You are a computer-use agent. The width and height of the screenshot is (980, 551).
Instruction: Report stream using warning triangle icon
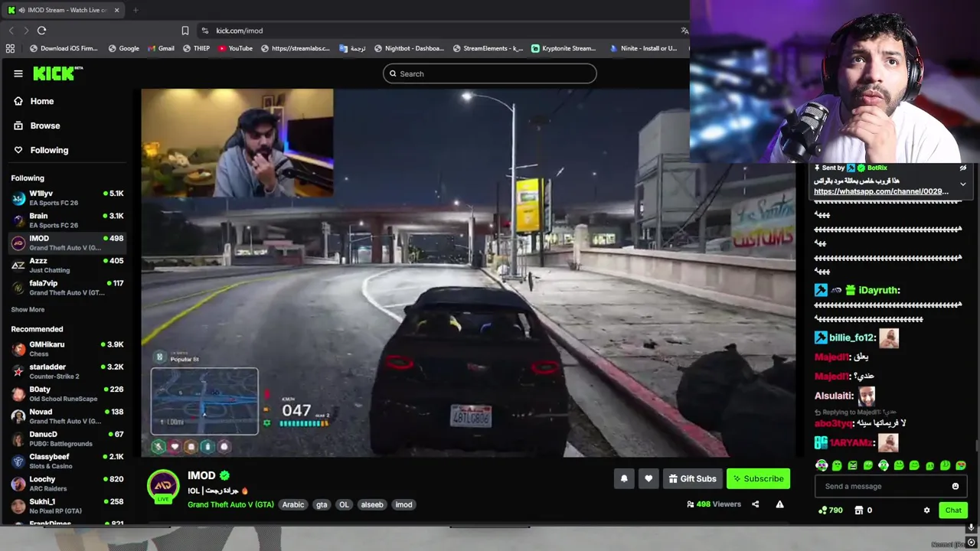779,504
